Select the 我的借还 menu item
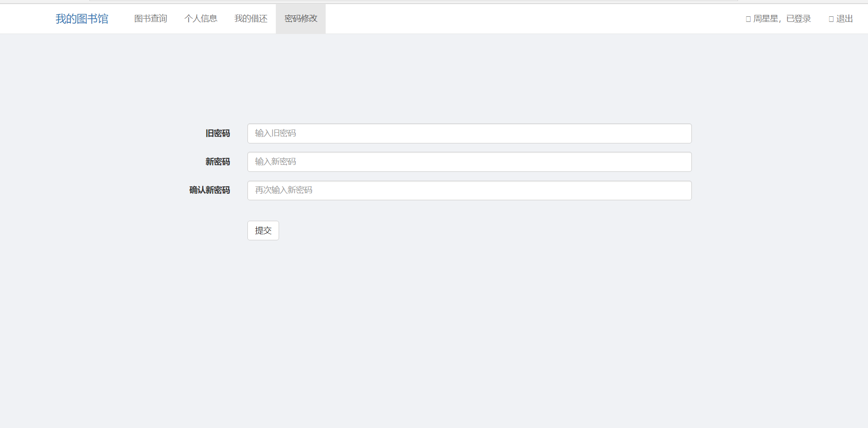Screen dimensions: 868x428 tap(251, 19)
